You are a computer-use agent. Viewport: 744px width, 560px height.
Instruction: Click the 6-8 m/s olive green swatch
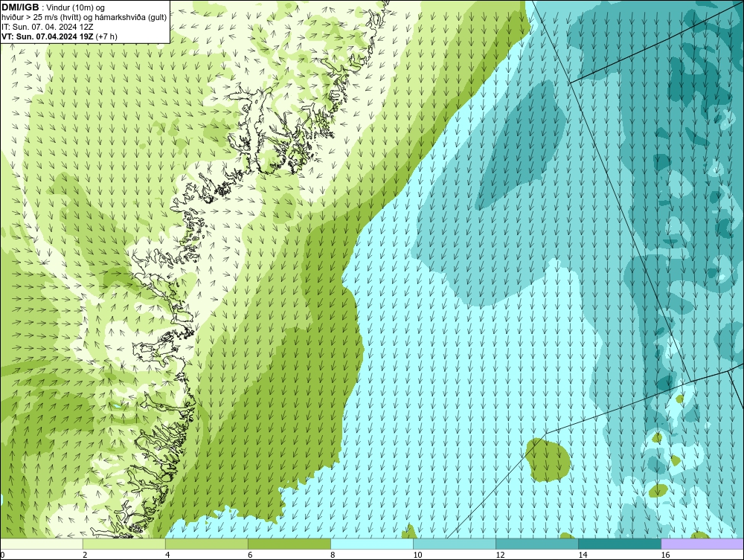(x=289, y=544)
